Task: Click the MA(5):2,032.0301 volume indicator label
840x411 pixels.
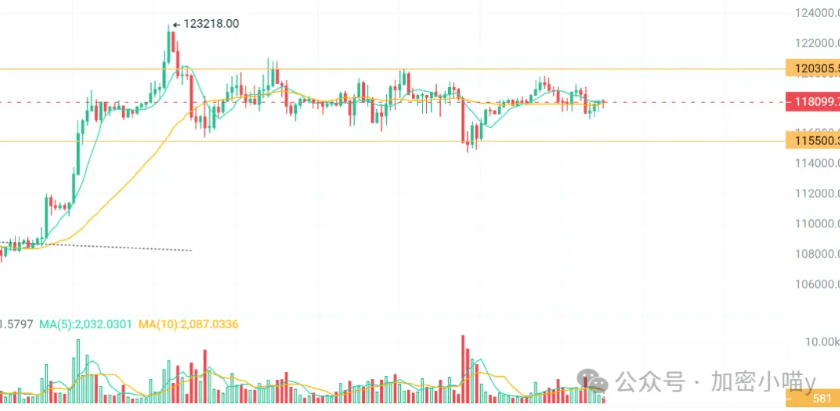Action: click(85, 324)
